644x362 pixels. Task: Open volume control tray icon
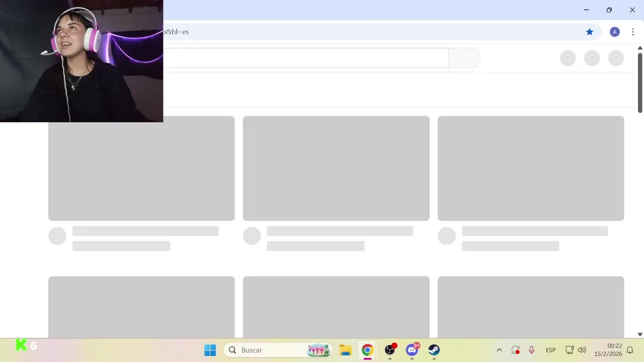(x=582, y=350)
